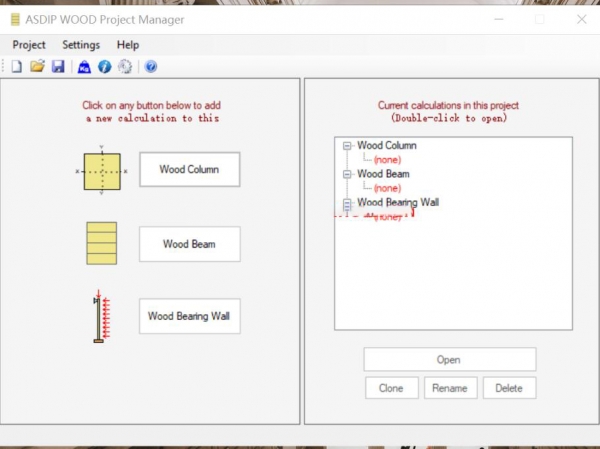
Task: Add a new Wood Column calculation
Action: point(189,170)
